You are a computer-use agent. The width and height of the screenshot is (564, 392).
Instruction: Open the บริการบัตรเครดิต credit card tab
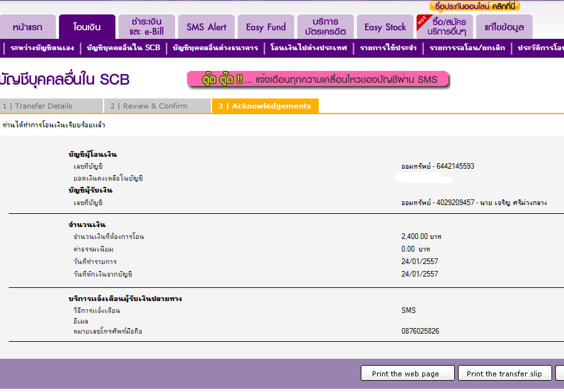coord(326,26)
